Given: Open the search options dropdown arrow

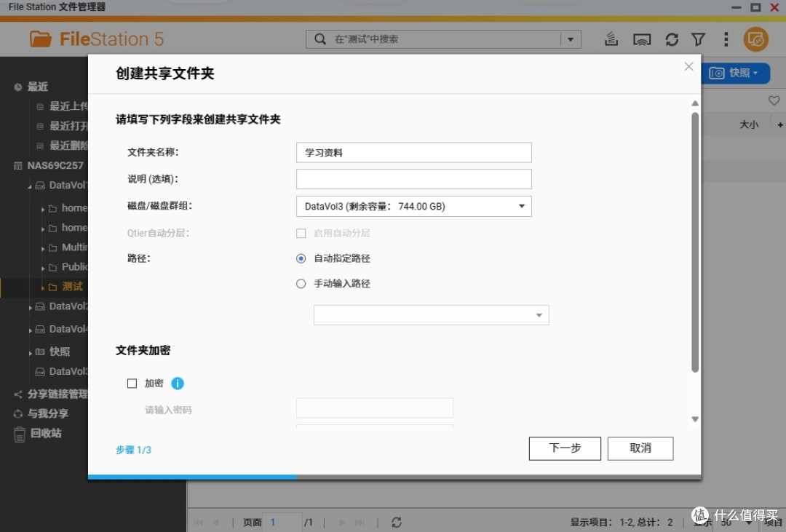Looking at the screenshot, I should click(571, 39).
